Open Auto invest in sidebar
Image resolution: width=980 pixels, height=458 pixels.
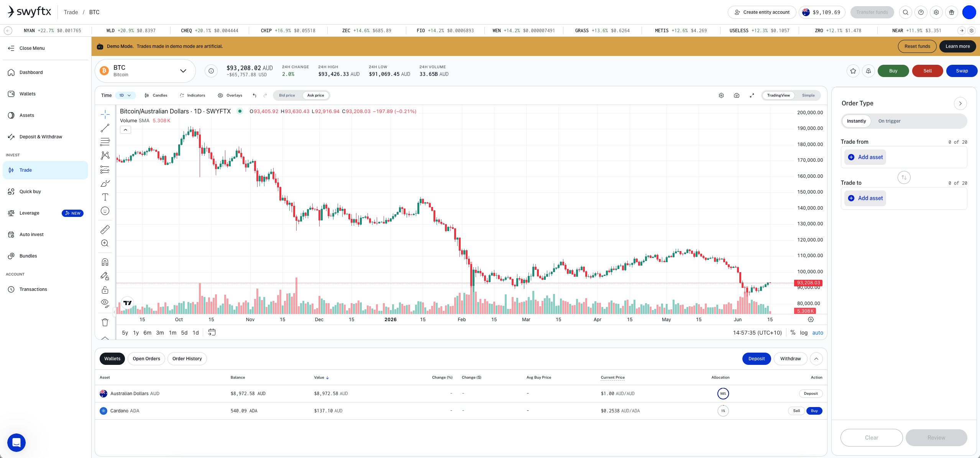pyautogui.click(x=45, y=235)
